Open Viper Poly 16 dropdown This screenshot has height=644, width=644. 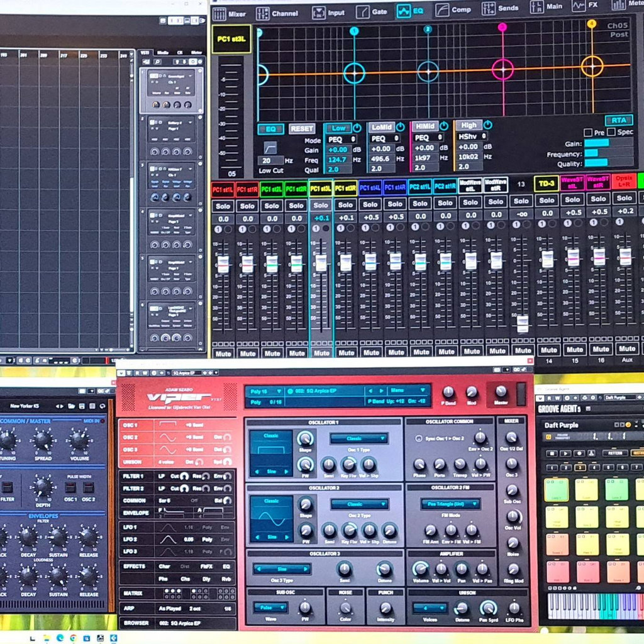[x=265, y=391]
